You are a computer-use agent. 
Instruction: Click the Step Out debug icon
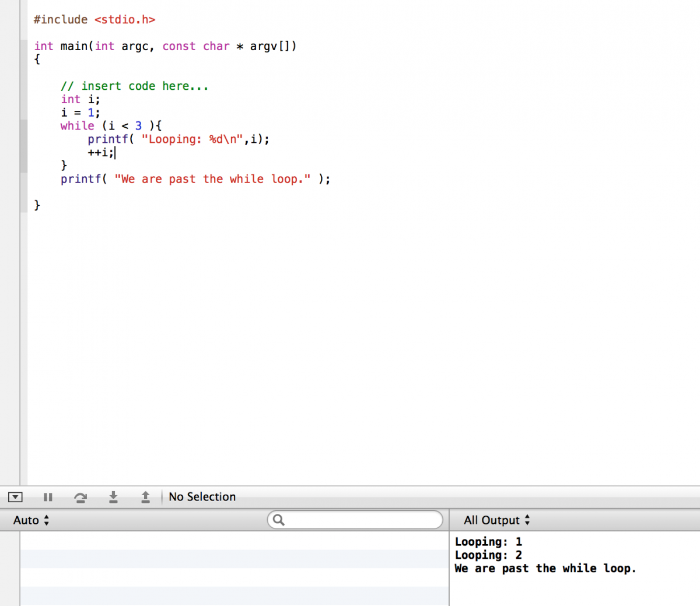pos(145,497)
